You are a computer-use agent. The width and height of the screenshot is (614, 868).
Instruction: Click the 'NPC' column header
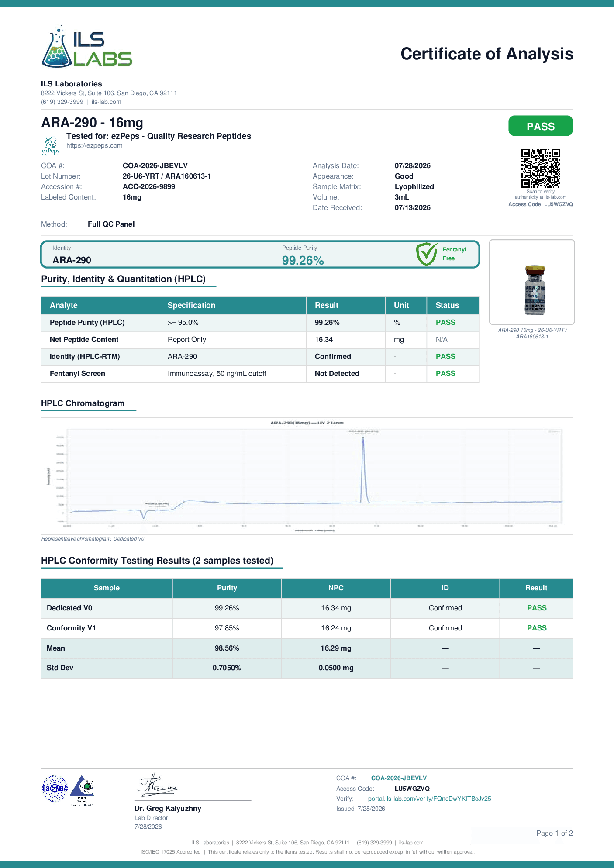pyautogui.click(x=336, y=588)
